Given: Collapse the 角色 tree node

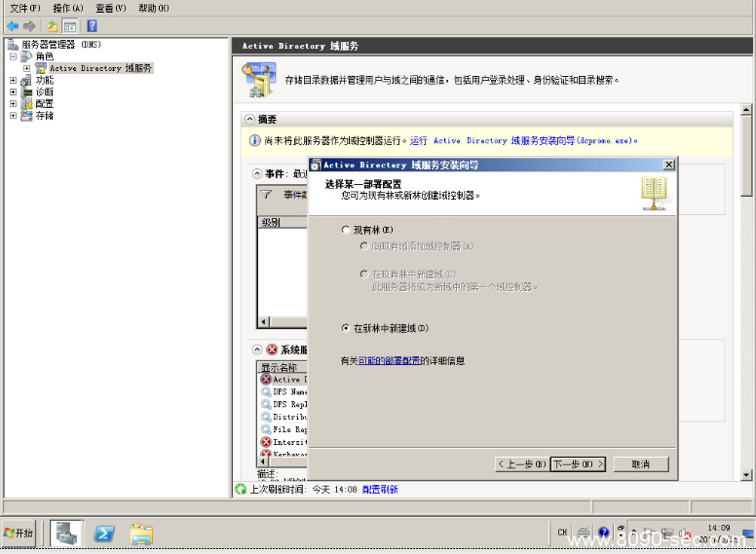Looking at the screenshot, I should (13, 56).
